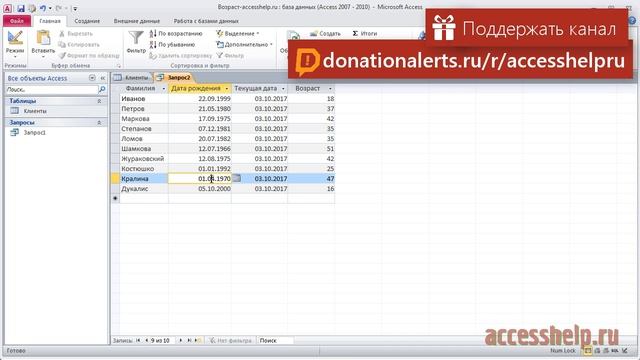Open the Работа с базами данных tab
Viewport: 640px width, 360px height.
[x=206, y=21]
